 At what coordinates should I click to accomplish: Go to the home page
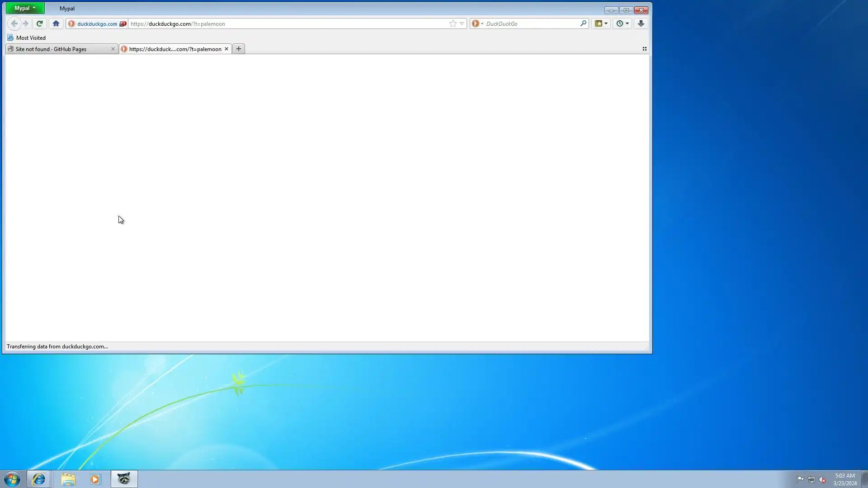coord(56,23)
